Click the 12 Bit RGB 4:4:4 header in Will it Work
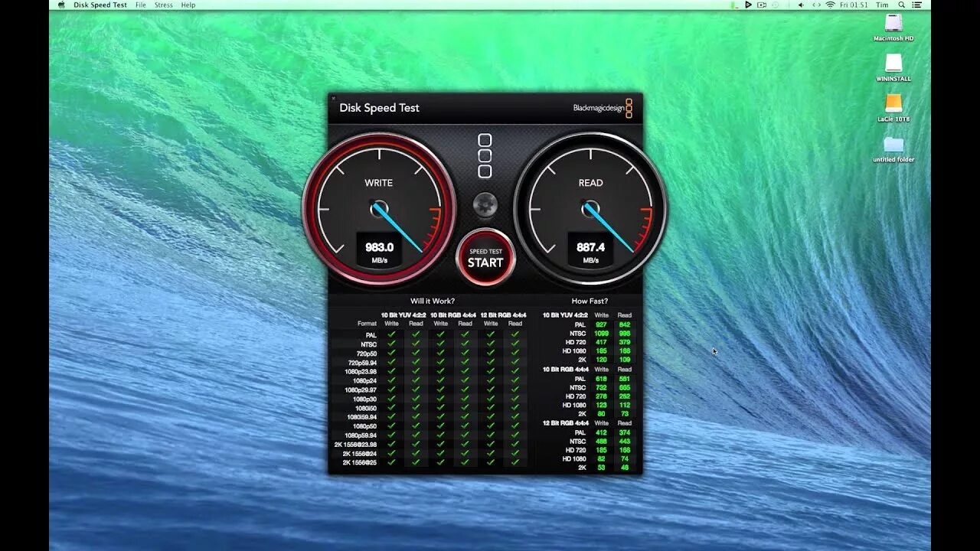The height and width of the screenshot is (551, 980). [503, 315]
